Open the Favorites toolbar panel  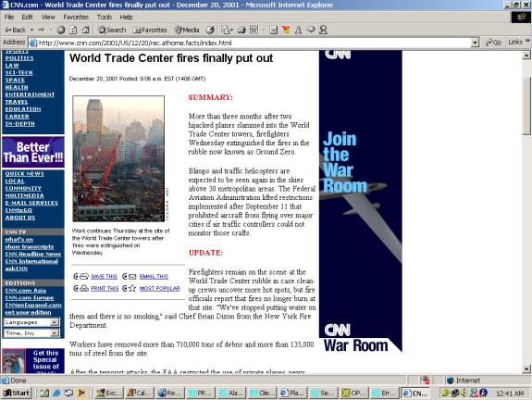150,30
